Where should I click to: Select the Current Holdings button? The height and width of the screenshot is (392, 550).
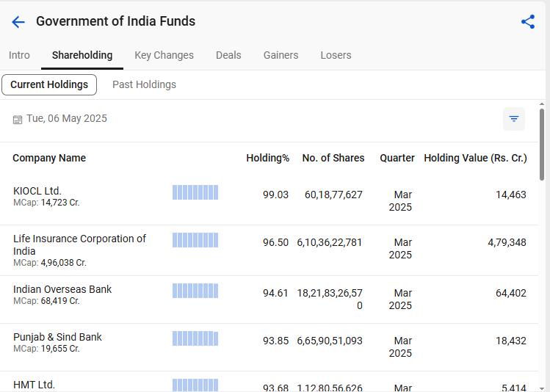(49, 84)
